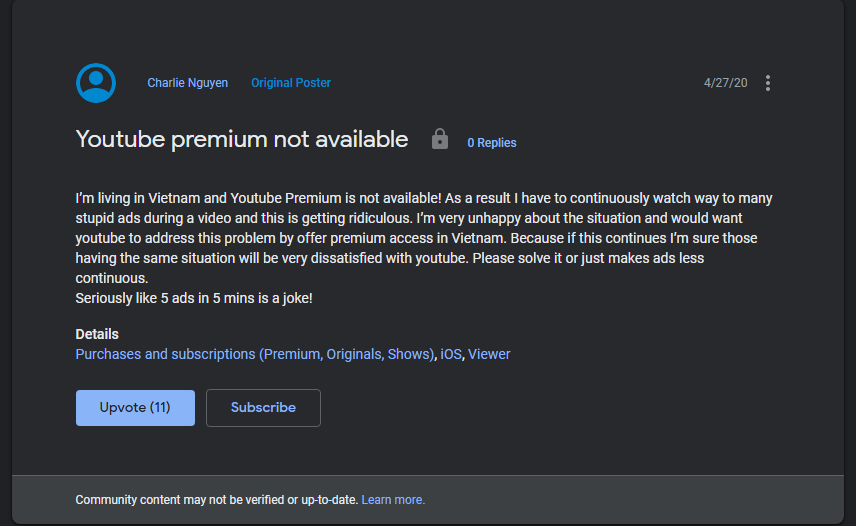856x526 pixels.
Task: Click the line starting "stupid ads during a video"
Action: pyautogui.click(x=410, y=218)
